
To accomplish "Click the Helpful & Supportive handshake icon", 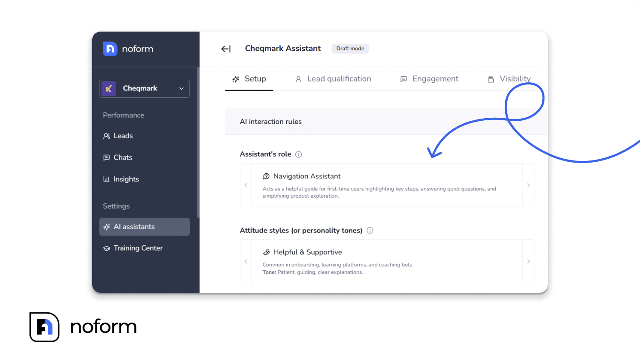I will coord(267,252).
